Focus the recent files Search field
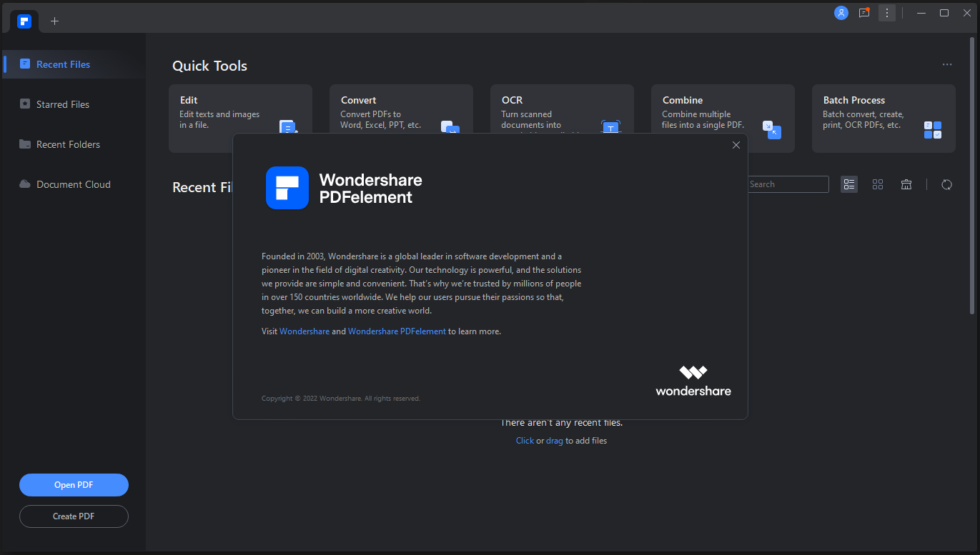This screenshot has height=555, width=980. pyautogui.click(x=788, y=184)
